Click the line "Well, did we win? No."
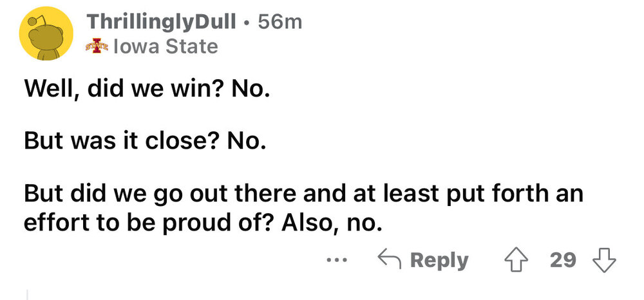Image resolution: width=644 pixels, height=300 pixels. pyautogui.click(x=144, y=88)
